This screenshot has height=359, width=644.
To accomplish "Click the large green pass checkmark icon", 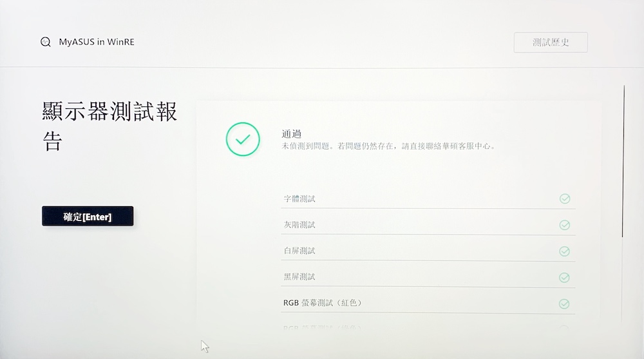I will 243,139.
